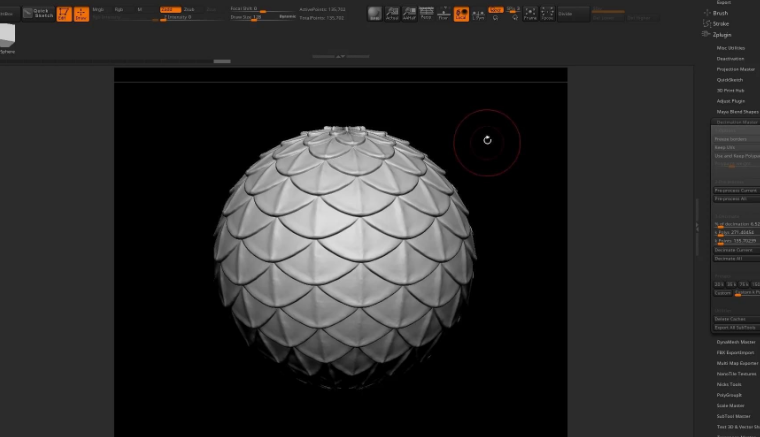Enable Mrgb painting mode
This screenshot has width=760, height=437.
point(98,9)
